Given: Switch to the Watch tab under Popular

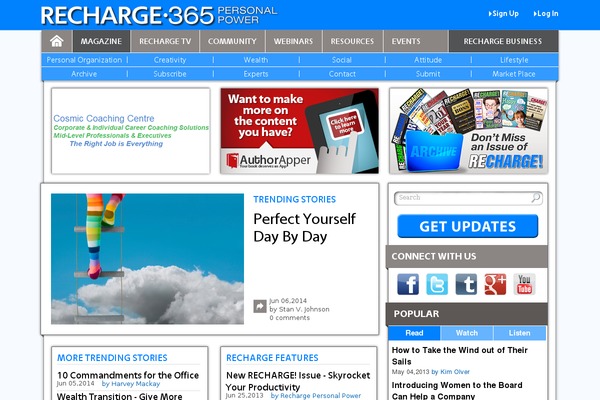Looking at the screenshot, I should tap(467, 333).
